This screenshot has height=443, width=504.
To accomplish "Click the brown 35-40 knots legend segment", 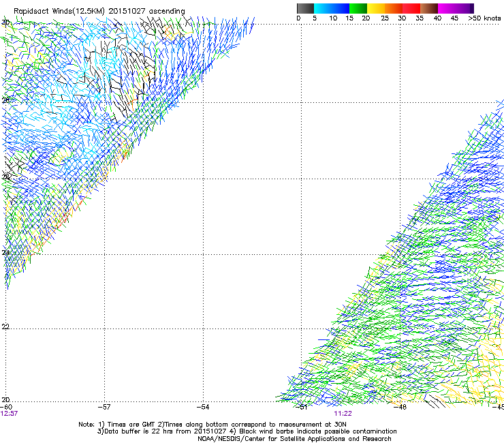I will click(429, 8).
